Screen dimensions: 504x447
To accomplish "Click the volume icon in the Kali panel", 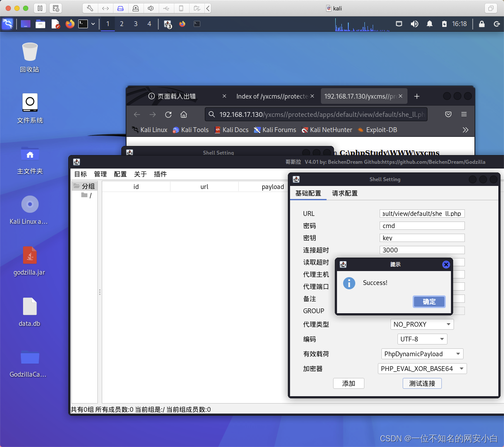I will (x=414, y=24).
